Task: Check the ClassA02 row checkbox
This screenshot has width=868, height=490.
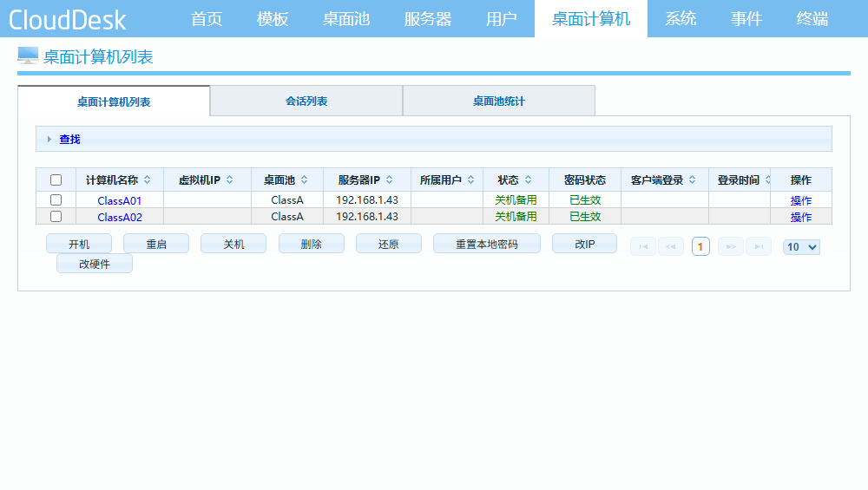Action: [x=56, y=216]
